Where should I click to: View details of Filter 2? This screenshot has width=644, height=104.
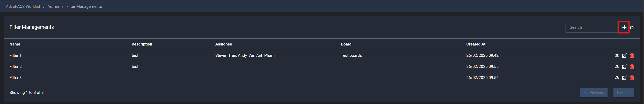617,67
